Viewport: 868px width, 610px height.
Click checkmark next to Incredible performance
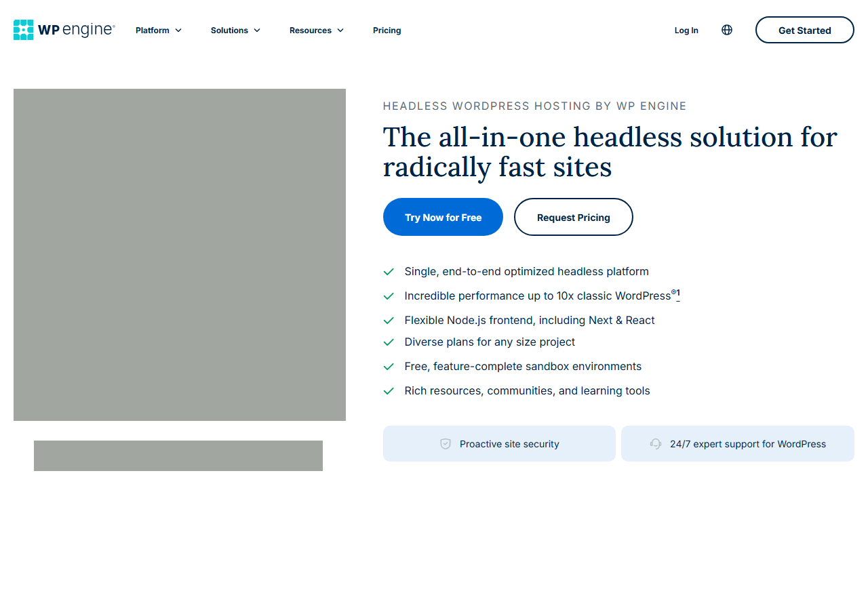(x=389, y=296)
